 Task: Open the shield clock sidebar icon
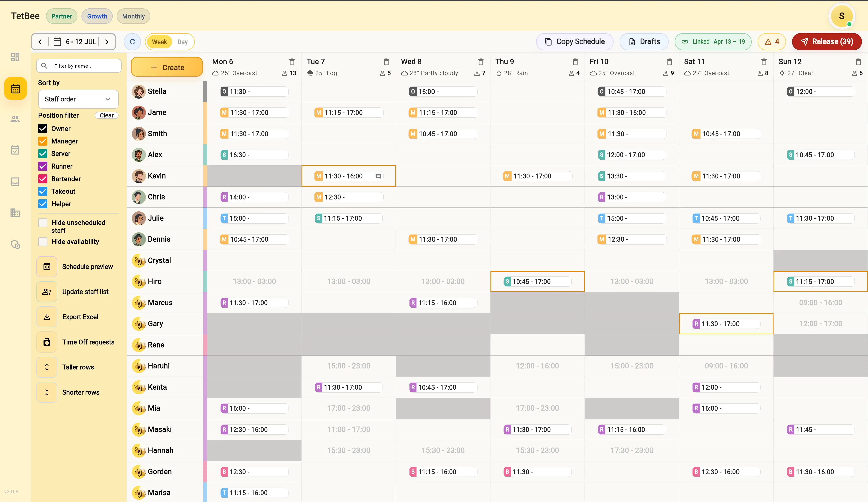[15, 244]
